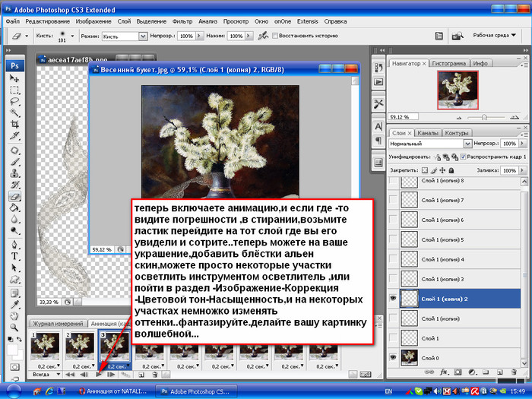Open layer Заливка slider arrow
This screenshot has width=532, height=399.
(x=522, y=170)
